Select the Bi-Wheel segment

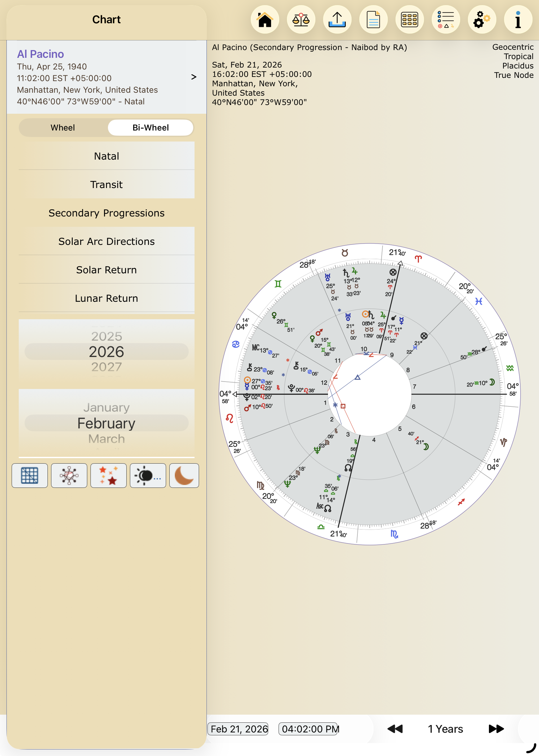[x=150, y=128]
